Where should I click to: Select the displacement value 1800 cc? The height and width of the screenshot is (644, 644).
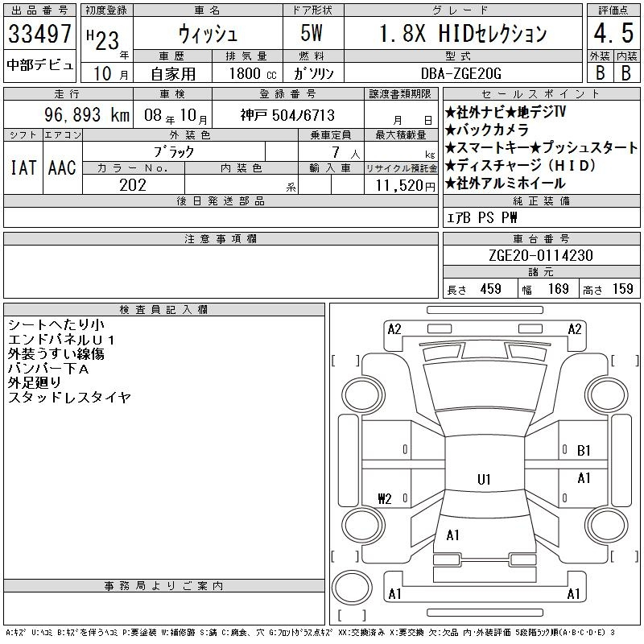pyautogui.click(x=253, y=73)
